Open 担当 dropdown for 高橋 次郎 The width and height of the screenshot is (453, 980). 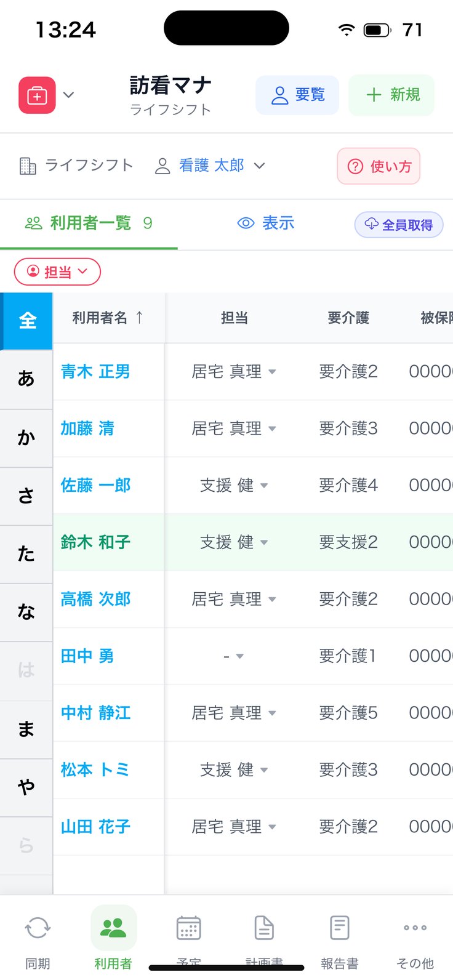(234, 599)
